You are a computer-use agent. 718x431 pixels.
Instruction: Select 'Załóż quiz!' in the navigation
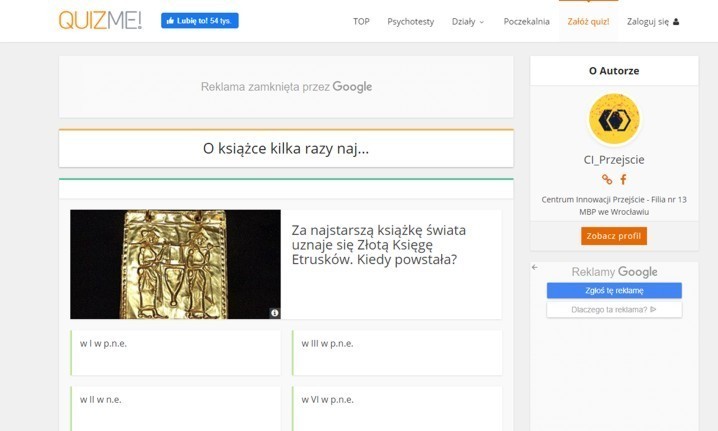pyautogui.click(x=588, y=22)
